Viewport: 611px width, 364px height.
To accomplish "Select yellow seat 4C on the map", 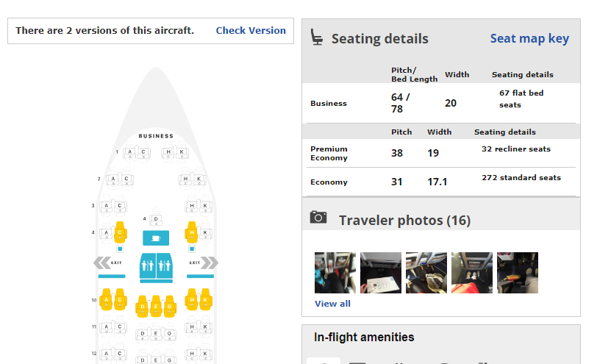I will (120, 233).
